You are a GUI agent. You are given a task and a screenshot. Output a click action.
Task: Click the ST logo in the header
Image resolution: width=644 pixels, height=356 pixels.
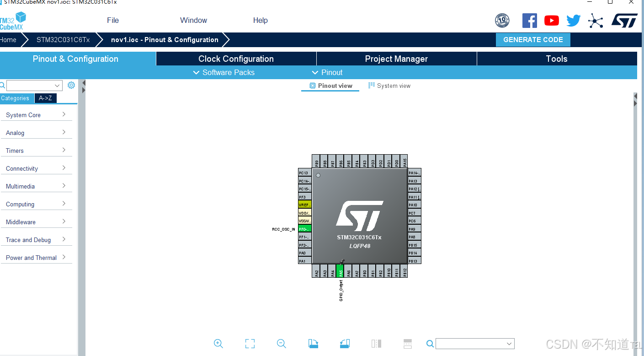[x=624, y=21]
